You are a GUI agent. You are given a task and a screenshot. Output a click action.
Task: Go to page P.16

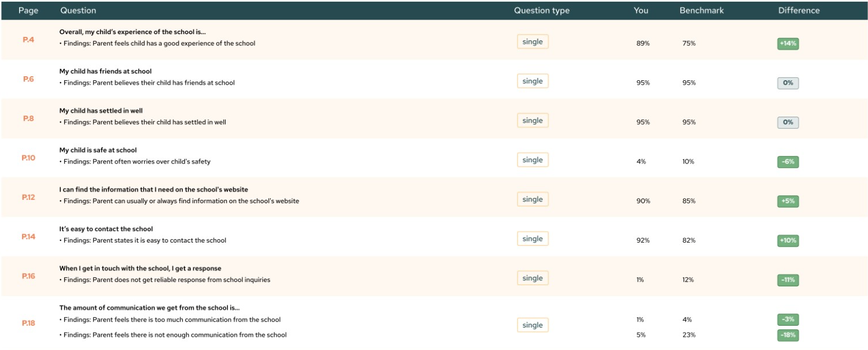pyautogui.click(x=28, y=276)
